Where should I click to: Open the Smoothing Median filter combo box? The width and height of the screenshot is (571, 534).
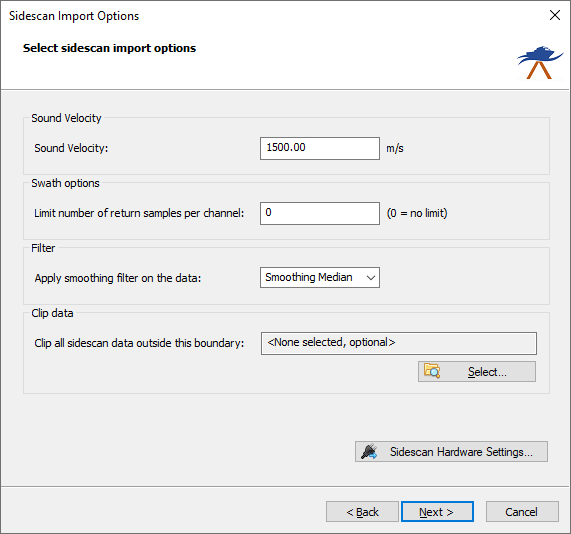click(x=320, y=278)
